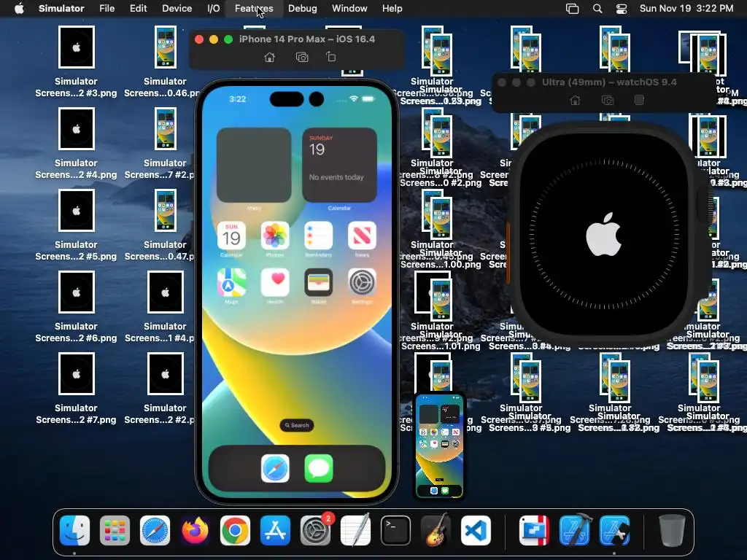
Task: Open Maps app icon on iPhone simulator
Action: pyautogui.click(x=231, y=282)
